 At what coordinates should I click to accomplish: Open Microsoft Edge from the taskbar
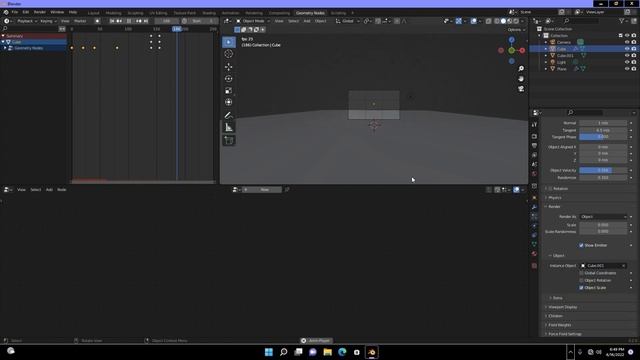342,352
